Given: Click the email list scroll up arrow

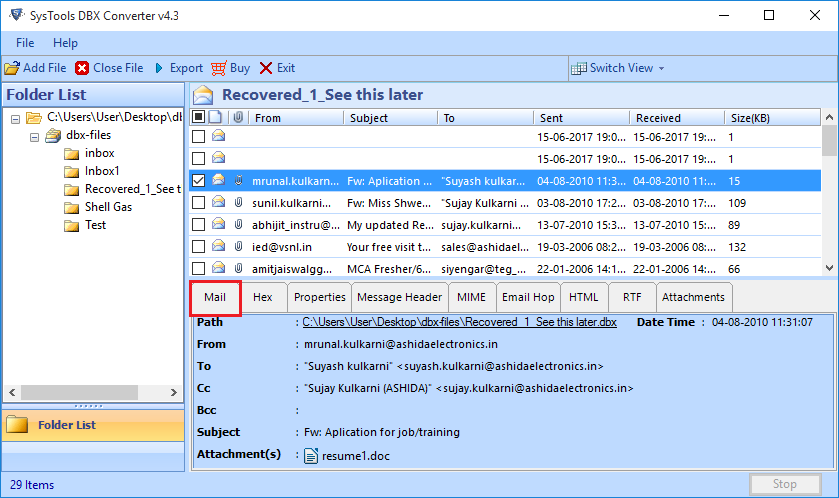Looking at the screenshot, I should pos(829,117).
